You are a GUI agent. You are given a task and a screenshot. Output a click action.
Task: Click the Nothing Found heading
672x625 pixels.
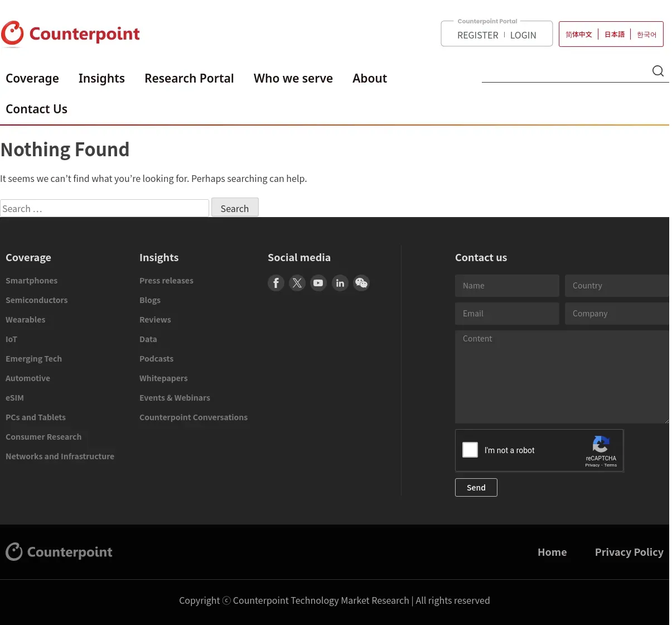click(65, 150)
